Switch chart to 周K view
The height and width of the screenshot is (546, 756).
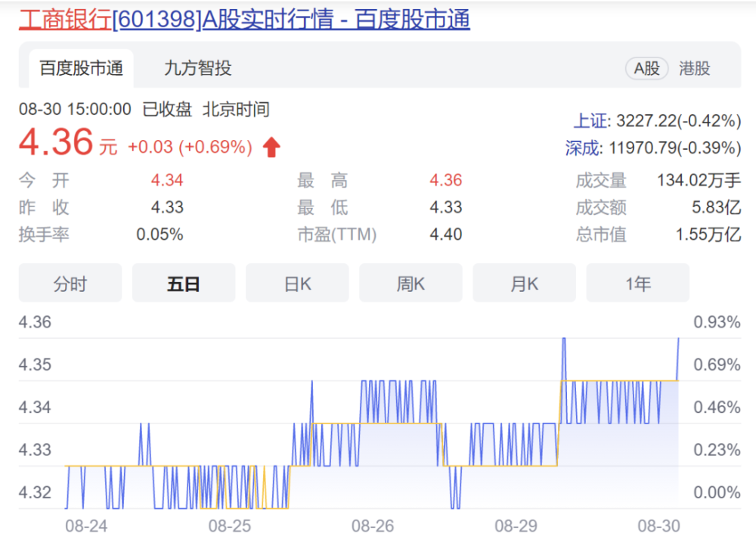[x=411, y=283]
